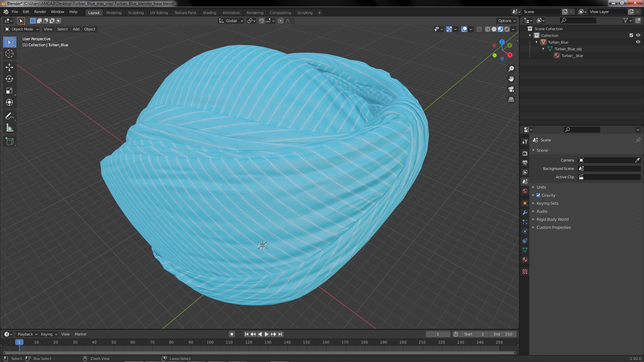Select the Move tool in toolbar
The height and width of the screenshot is (362, 644).
(x=9, y=67)
